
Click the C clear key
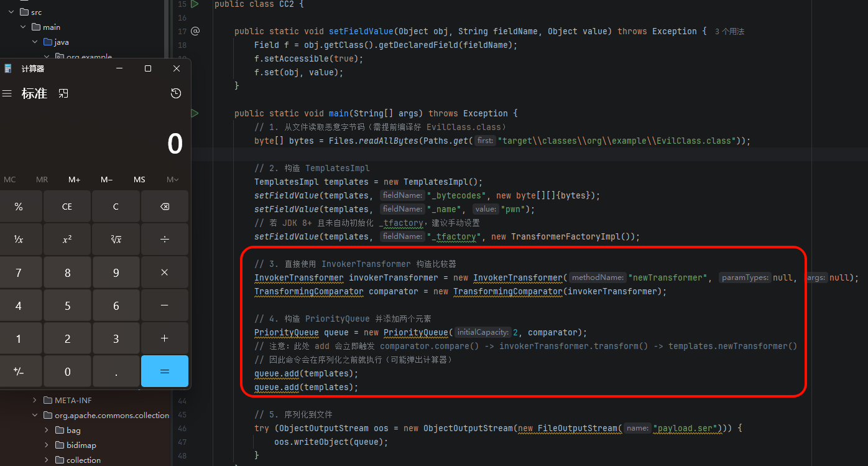coord(116,207)
